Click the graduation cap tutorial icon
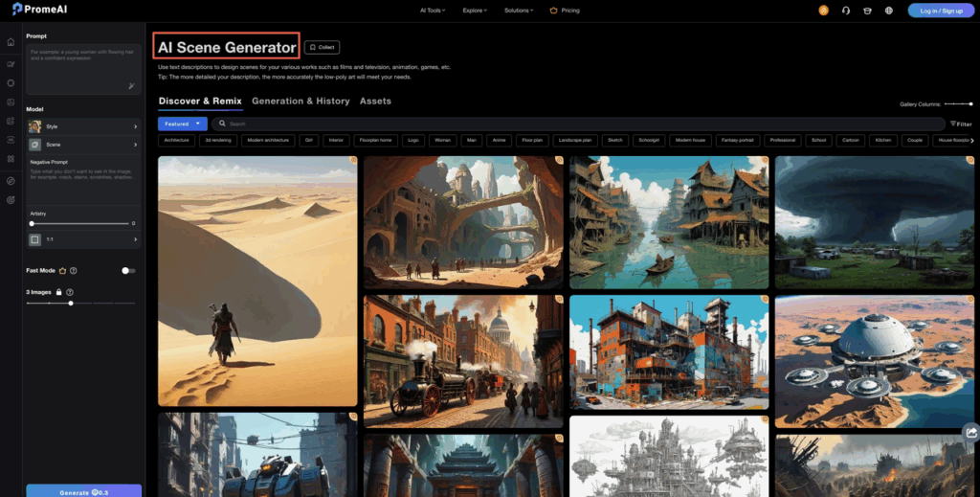The height and width of the screenshot is (497, 980). (867, 10)
